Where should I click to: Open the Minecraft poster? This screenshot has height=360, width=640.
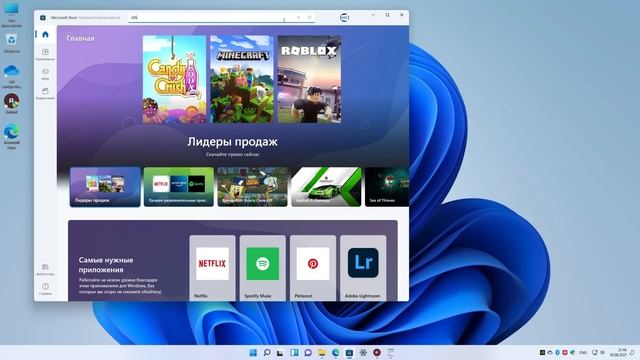click(242, 79)
